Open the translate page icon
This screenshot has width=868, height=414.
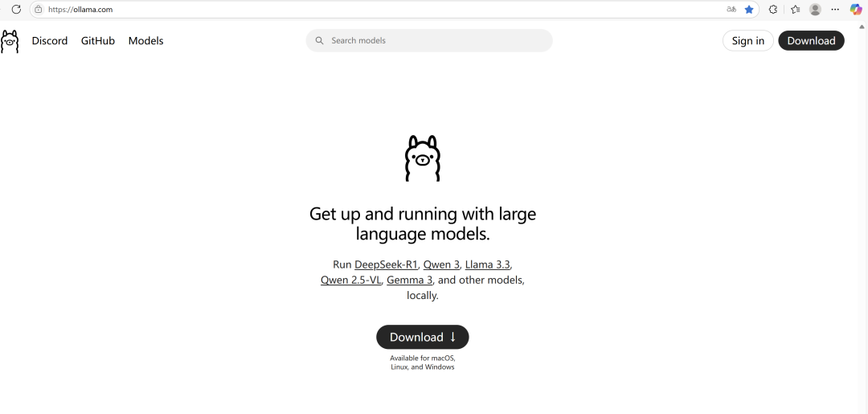731,10
